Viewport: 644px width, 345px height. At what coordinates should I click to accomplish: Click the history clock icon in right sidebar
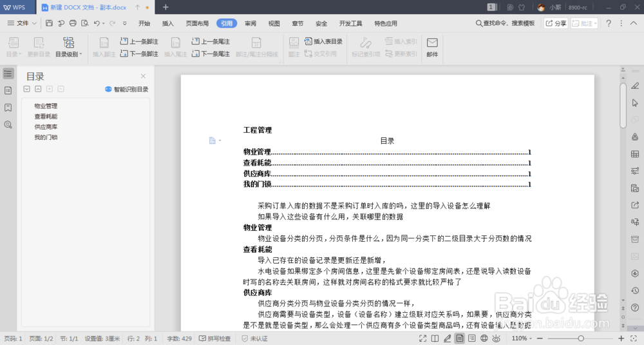[635, 291]
